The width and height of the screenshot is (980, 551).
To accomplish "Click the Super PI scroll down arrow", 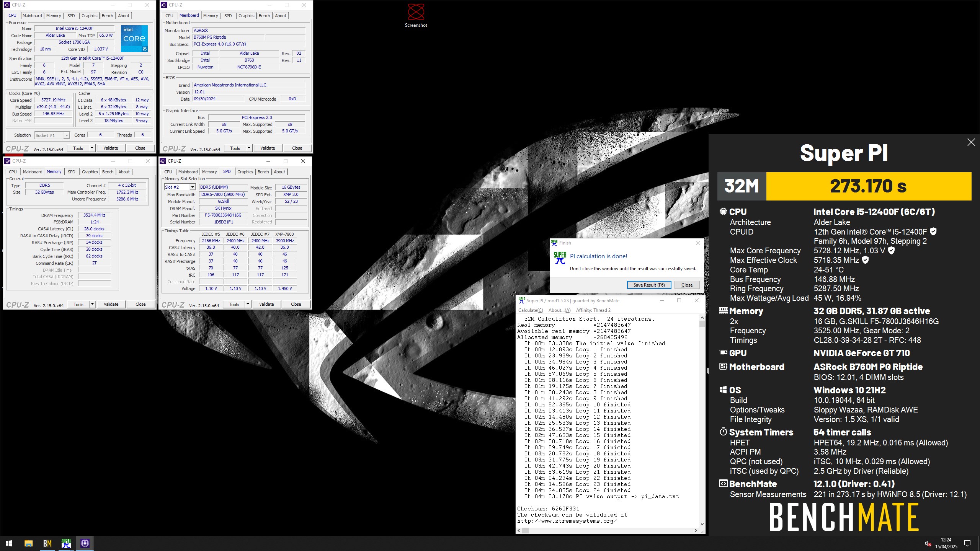I will [702, 524].
